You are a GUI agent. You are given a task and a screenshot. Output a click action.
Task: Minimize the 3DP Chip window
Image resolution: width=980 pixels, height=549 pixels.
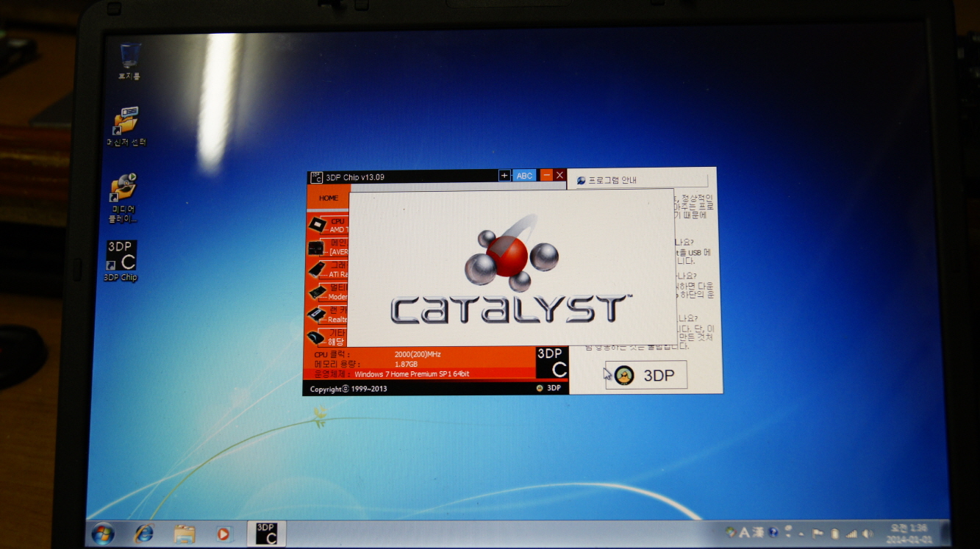pos(546,175)
